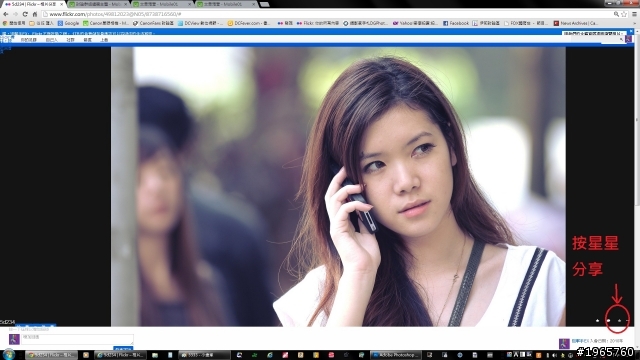Focus the flickr.com address bar
The width and height of the screenshot is (640, 360).
tap(327, 14)
